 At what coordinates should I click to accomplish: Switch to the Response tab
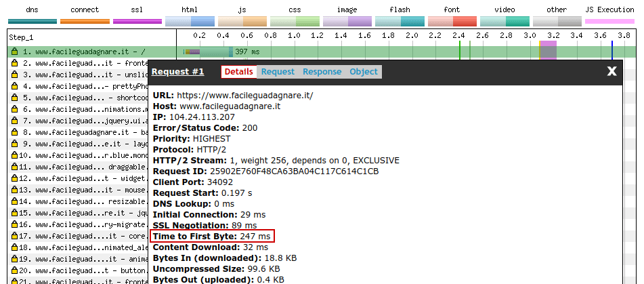(x=322, y=72)
